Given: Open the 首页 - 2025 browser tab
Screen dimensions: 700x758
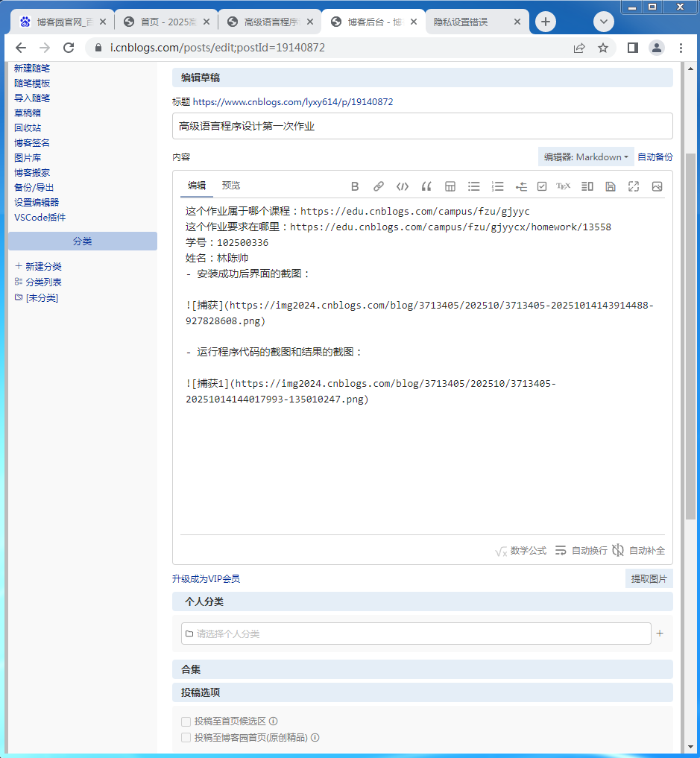Looking at the screenshot, I should pos(167,22).
